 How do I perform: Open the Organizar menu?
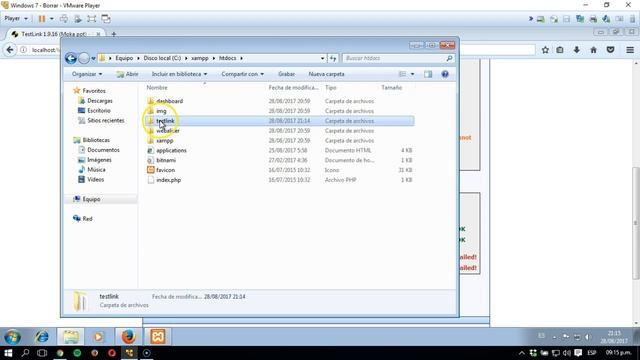coord(87,74)
